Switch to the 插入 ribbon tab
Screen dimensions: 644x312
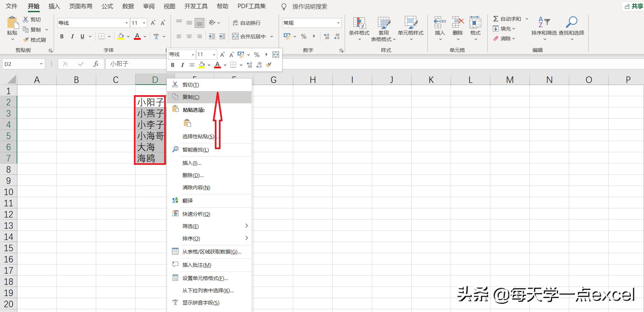tap(54, 6)
